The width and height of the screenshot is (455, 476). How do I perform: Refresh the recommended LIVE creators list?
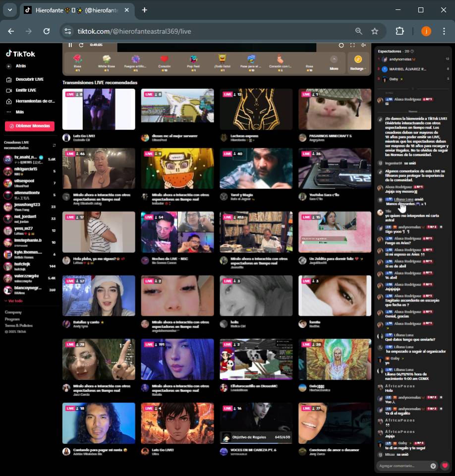click(55, 145)
